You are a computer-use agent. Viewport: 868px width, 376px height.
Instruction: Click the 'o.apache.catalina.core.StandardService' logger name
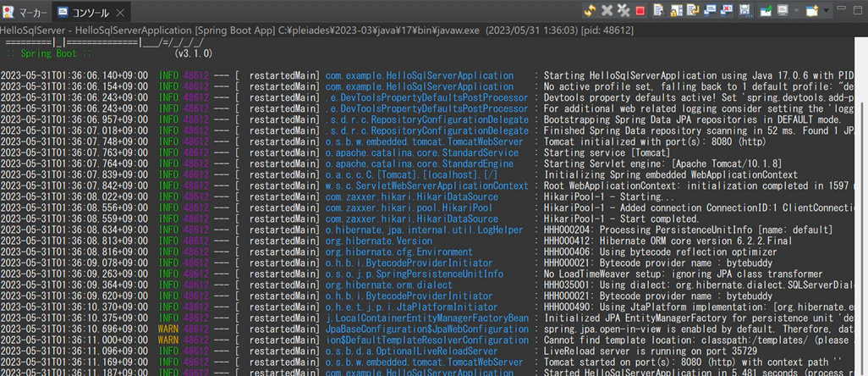[422, 152]
